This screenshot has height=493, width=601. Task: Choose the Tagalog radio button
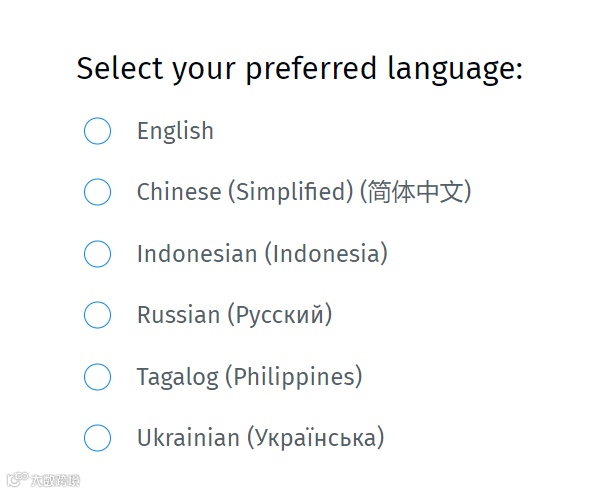coord(97,376)
